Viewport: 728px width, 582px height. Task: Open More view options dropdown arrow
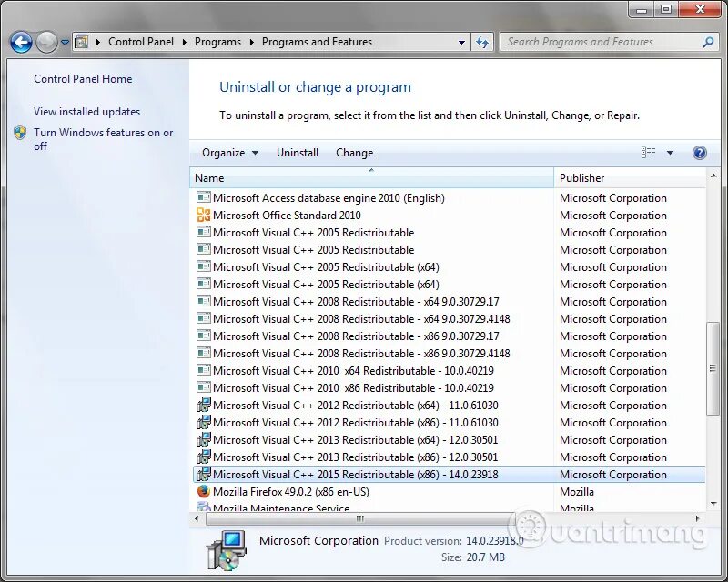tap(670, 153)
